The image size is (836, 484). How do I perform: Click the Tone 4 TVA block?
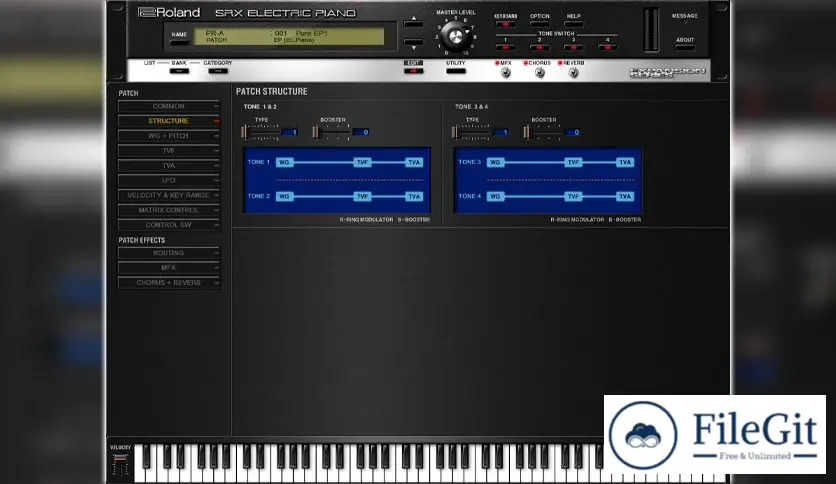point(625,197)
